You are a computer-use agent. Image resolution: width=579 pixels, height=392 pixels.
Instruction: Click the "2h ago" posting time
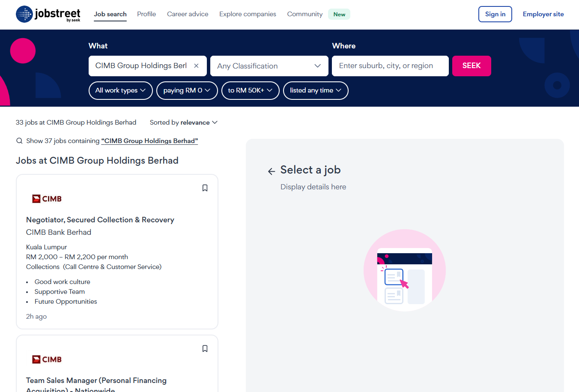36,317
